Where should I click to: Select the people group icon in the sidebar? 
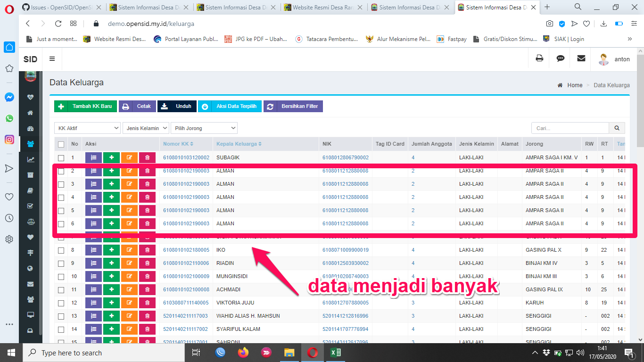(x=30, y=143)
